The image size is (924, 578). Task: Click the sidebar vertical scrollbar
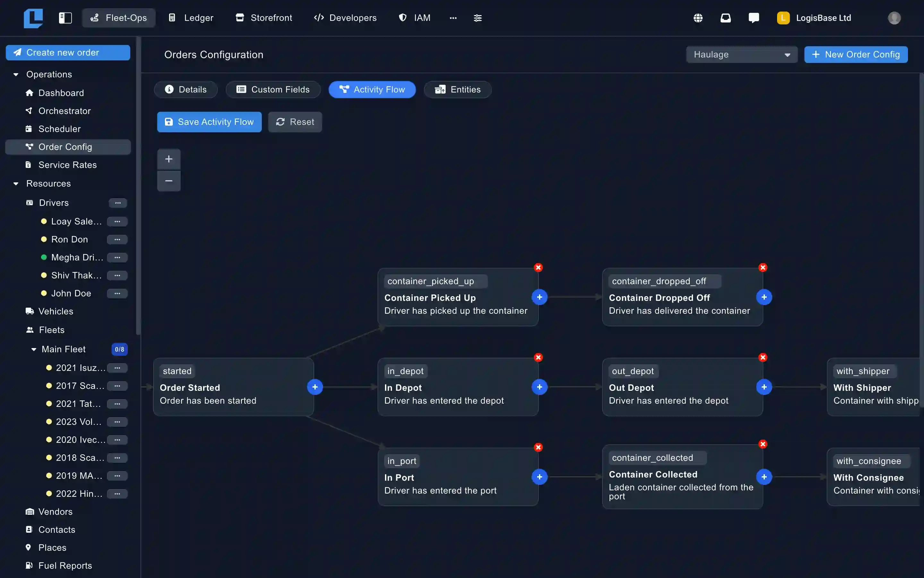138,186
